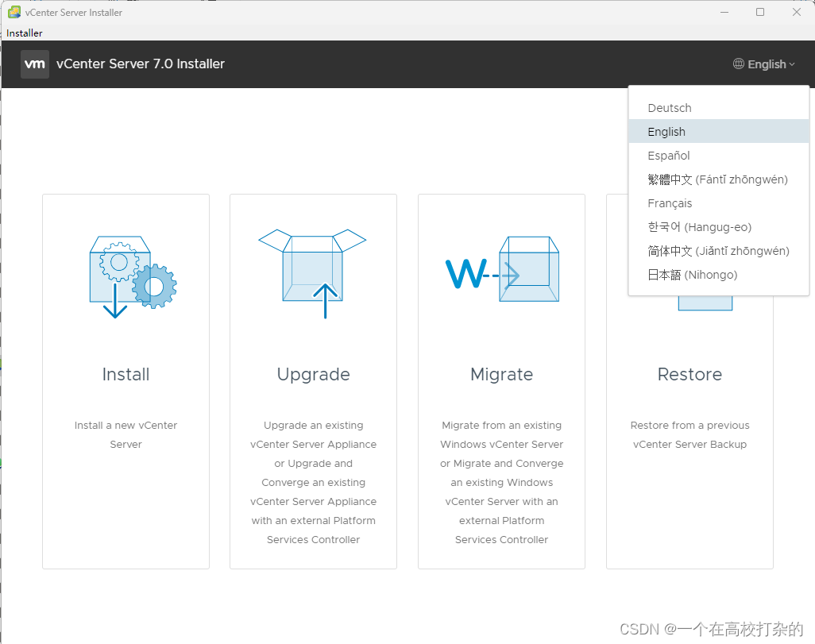Choose Traditional Chinese (Fántǐ zhōngwén)
The image size is (815, 644).
click(719, 179)
